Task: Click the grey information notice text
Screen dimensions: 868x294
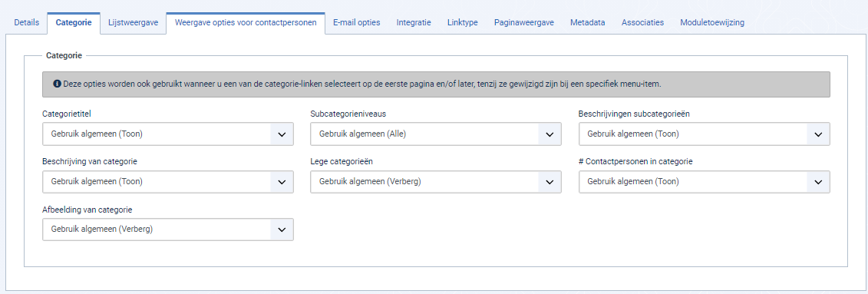Action: pos(362,84)
